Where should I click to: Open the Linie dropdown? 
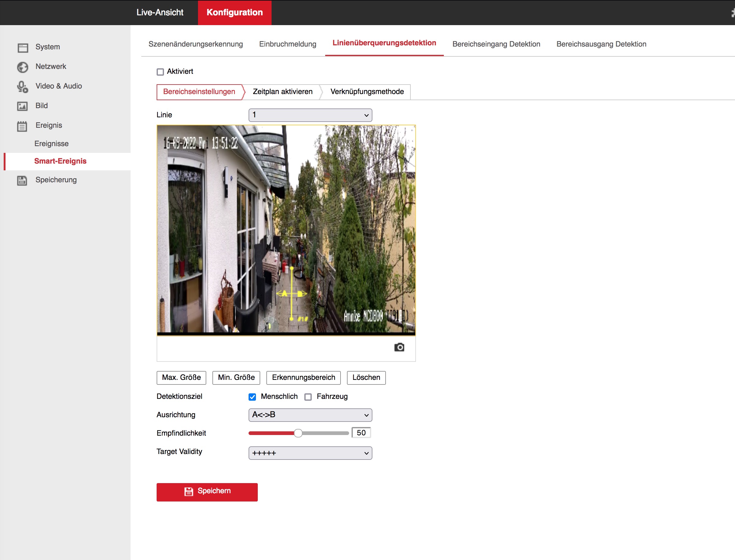point(310,115)
